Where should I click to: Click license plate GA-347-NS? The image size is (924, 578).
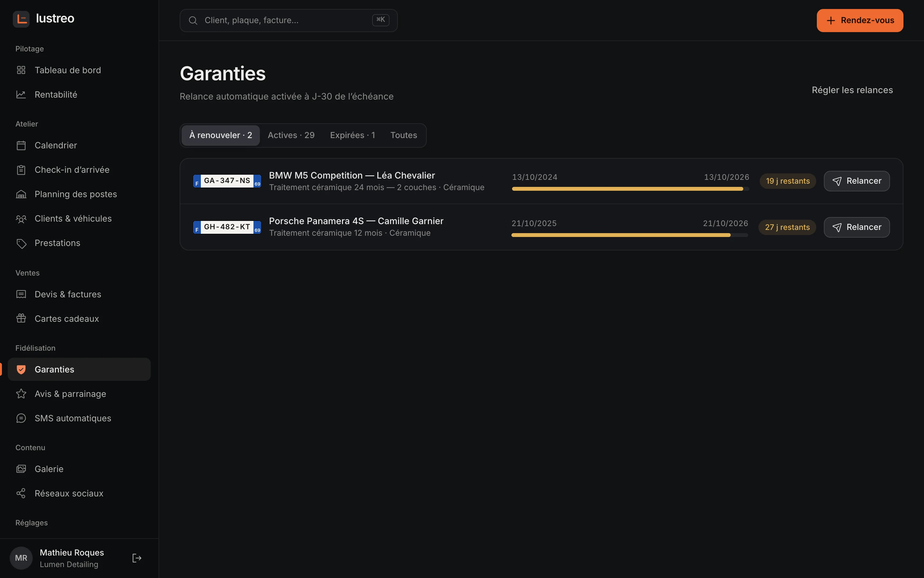227,181
